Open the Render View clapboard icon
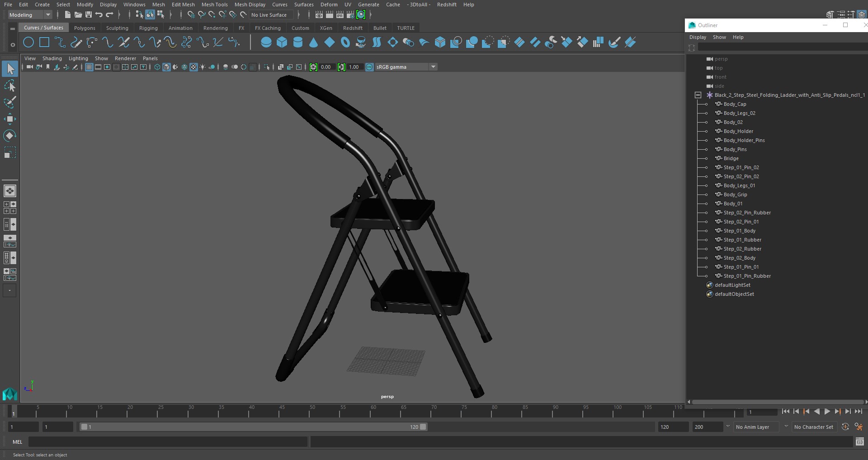The image size is (868, 460). [319, 15]
